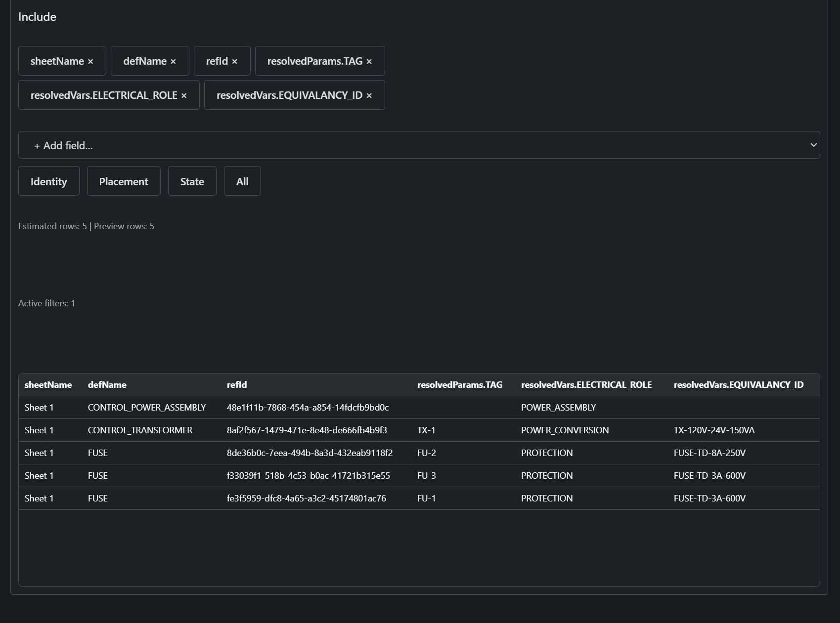This screenshot has height=623, width=840.
Task: Select the CONTROL_POWER_ASSEMBLY cell
Action: click(147, 408)
